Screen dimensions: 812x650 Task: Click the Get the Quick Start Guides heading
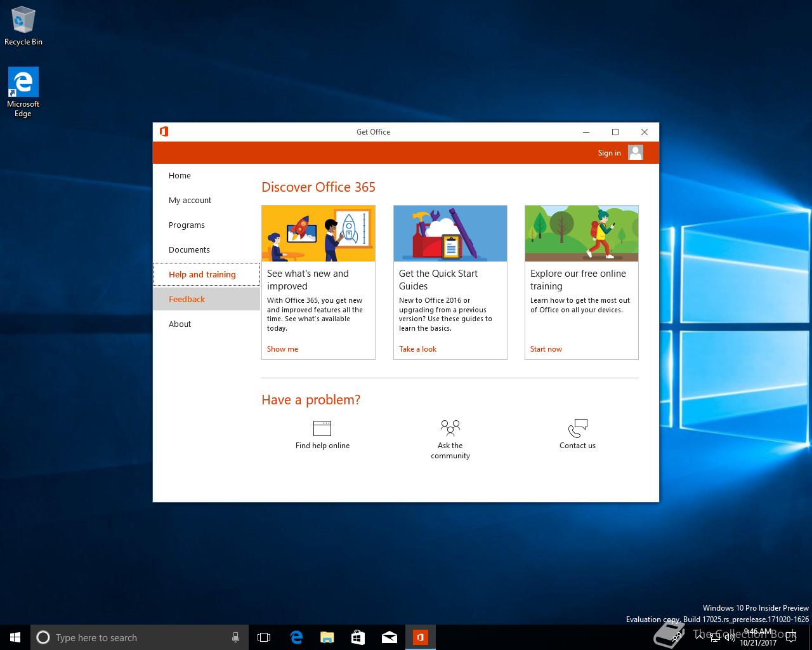click(438, 280)
